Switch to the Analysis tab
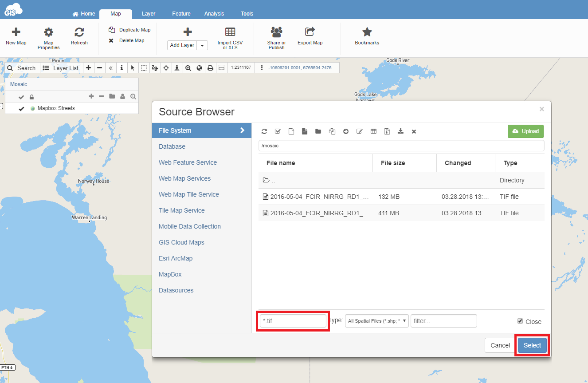The image size is (588, 383). tap(214, 14)
